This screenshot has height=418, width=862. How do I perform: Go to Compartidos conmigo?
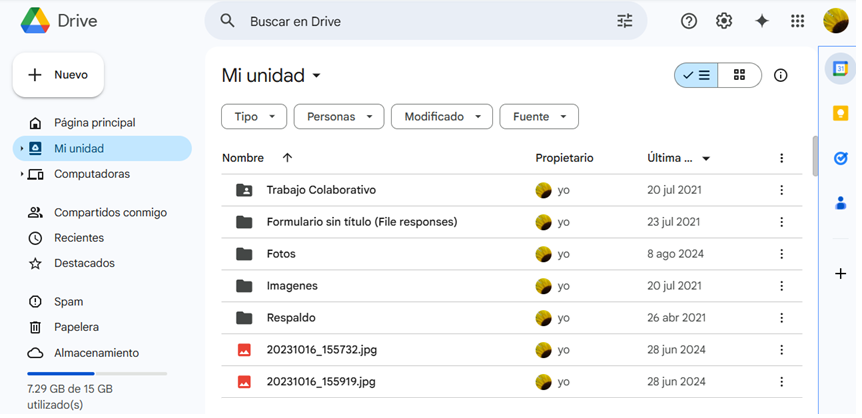(110, 212)
